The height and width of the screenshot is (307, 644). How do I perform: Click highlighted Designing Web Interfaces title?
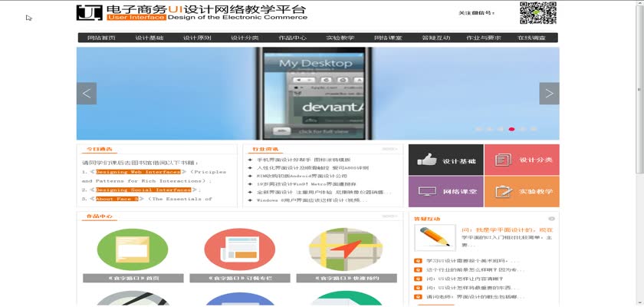(x=138, y=172)
